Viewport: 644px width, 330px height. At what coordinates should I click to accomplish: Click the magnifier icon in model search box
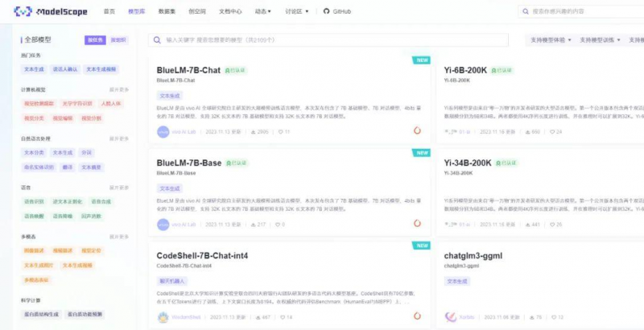click(157, 40)
